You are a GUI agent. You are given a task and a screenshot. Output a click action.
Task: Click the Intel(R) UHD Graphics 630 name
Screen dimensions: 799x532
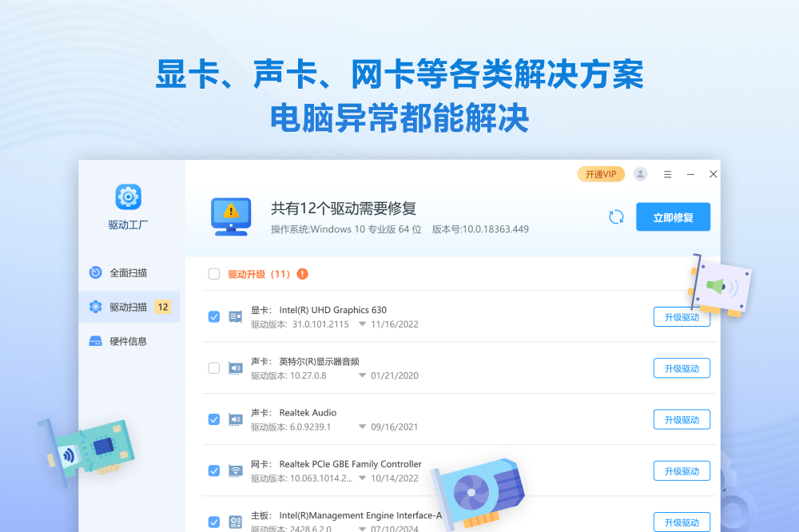coord(332,310)
